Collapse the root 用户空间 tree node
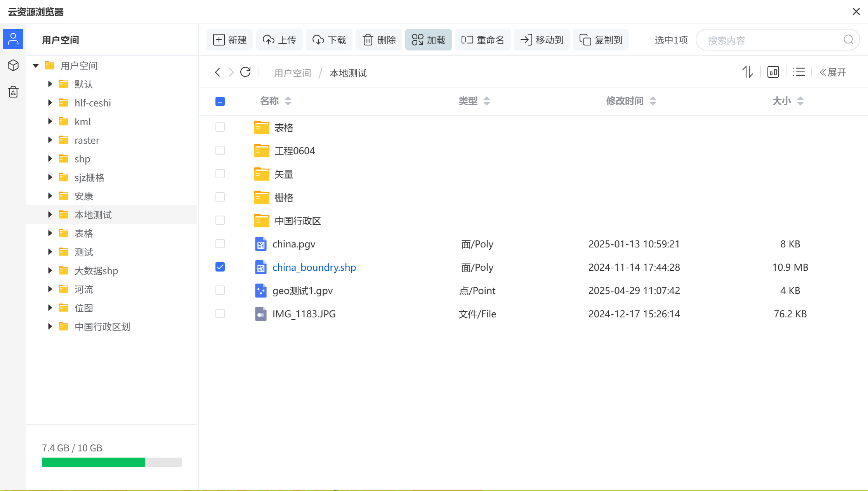This screenshot has height=491, width=868. click(36, 66)
